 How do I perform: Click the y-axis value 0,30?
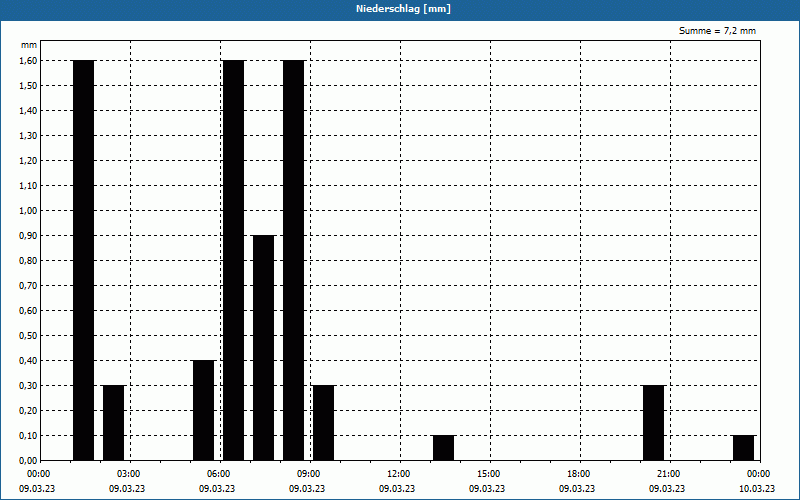(28, 386)
